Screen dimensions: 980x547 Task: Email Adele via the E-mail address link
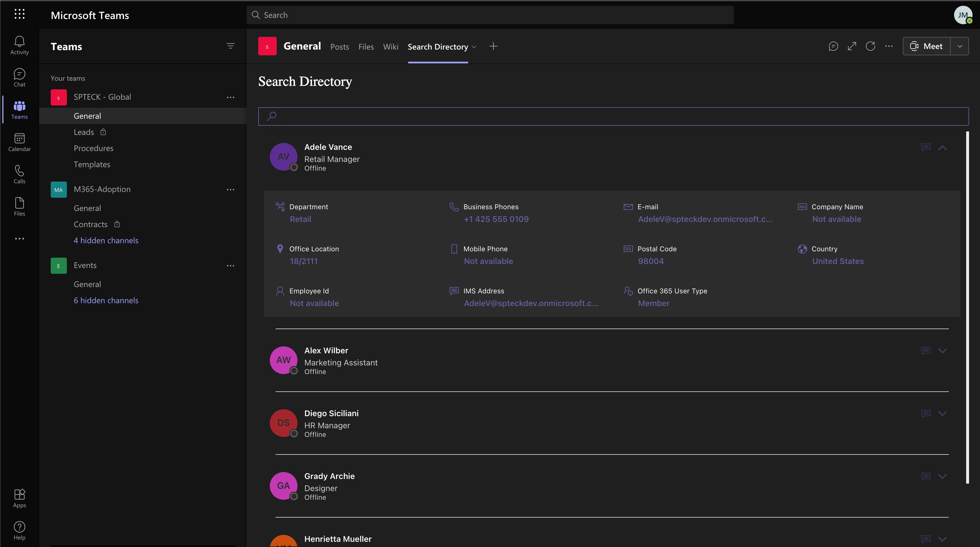click(x=705, y=219)
